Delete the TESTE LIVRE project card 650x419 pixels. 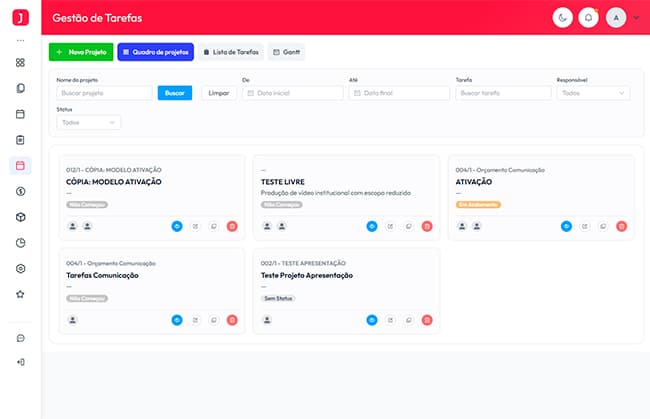427,226
